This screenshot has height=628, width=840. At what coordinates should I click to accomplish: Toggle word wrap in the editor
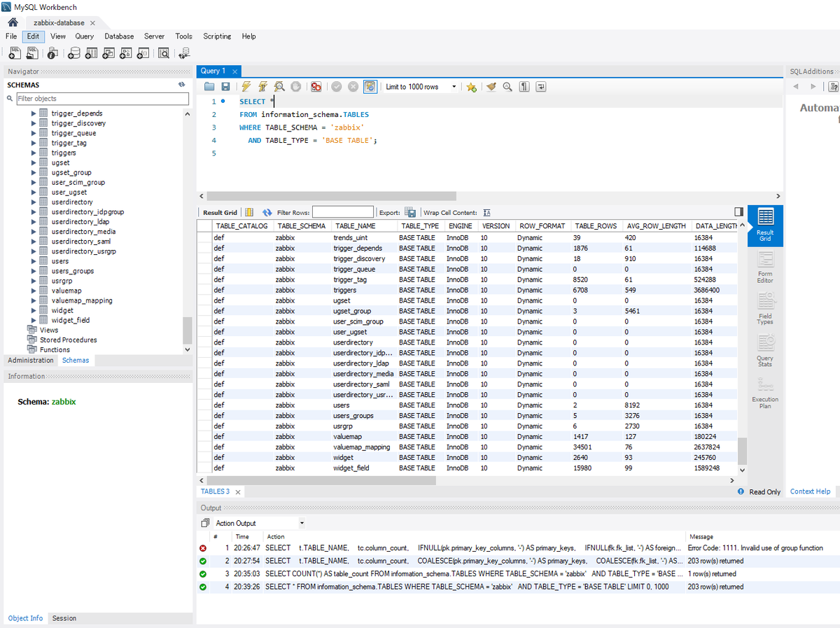click(540, 87)
